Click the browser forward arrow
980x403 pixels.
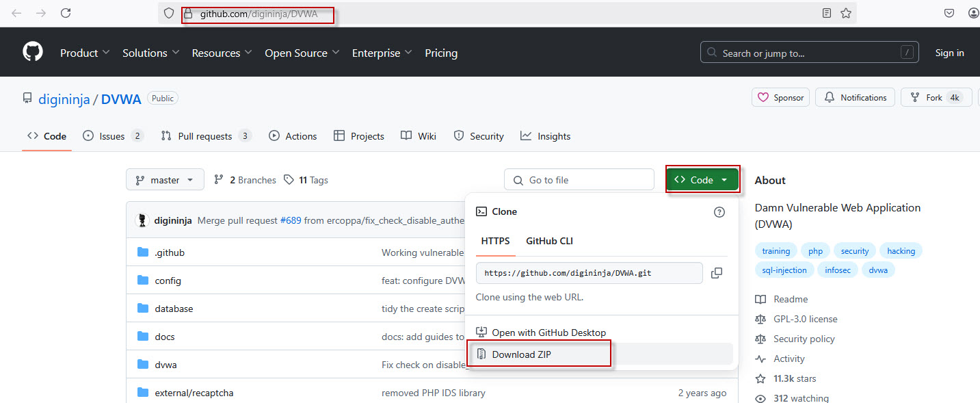[x=41, y=13]
